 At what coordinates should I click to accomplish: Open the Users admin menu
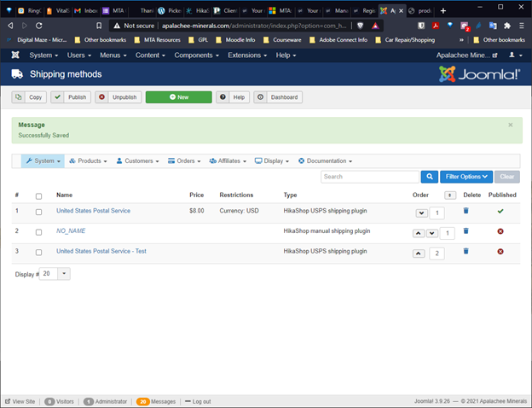click(x=79, y=55)
